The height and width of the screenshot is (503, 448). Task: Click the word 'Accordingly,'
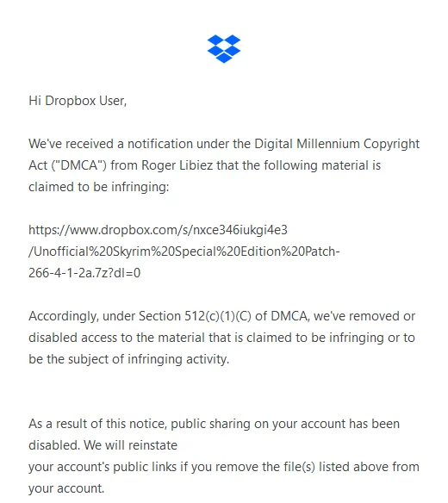(x=64, y=317)
